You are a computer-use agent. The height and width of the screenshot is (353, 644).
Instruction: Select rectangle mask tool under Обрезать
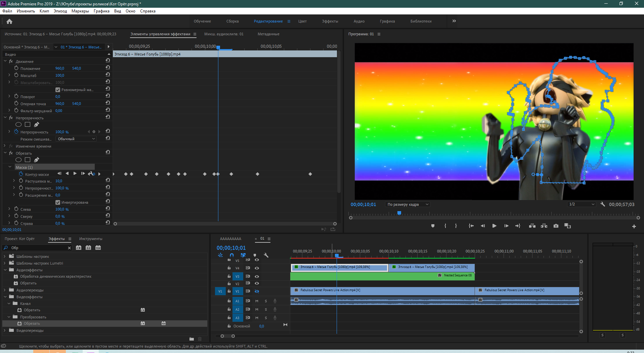(28, 160)
